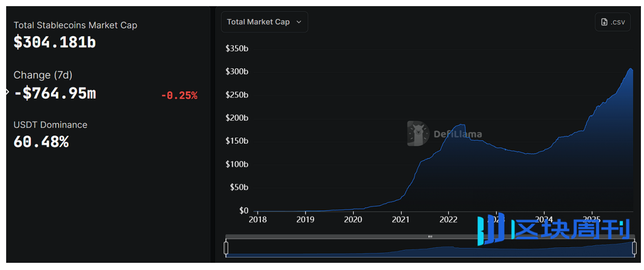The height and width of the screenshot is (270, 644).
Task: Click the chevron arrow beside Total Market Cap
Action: pos(299,22)
